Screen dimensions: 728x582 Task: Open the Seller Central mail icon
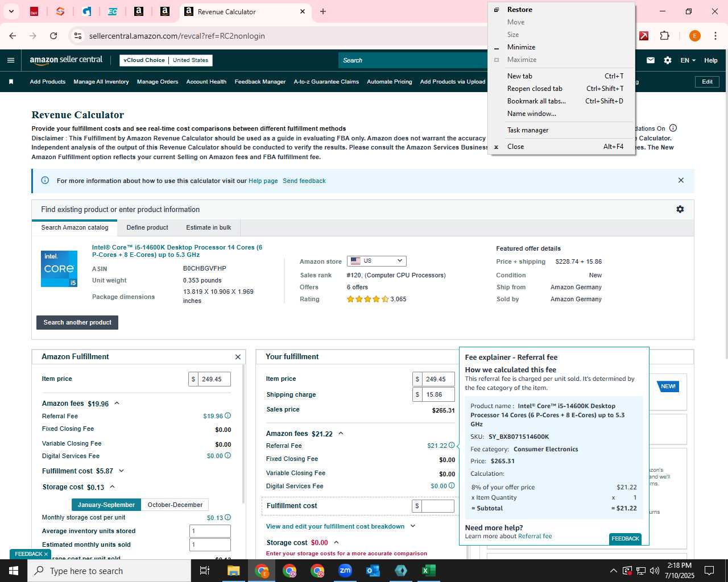pos(651,60)
